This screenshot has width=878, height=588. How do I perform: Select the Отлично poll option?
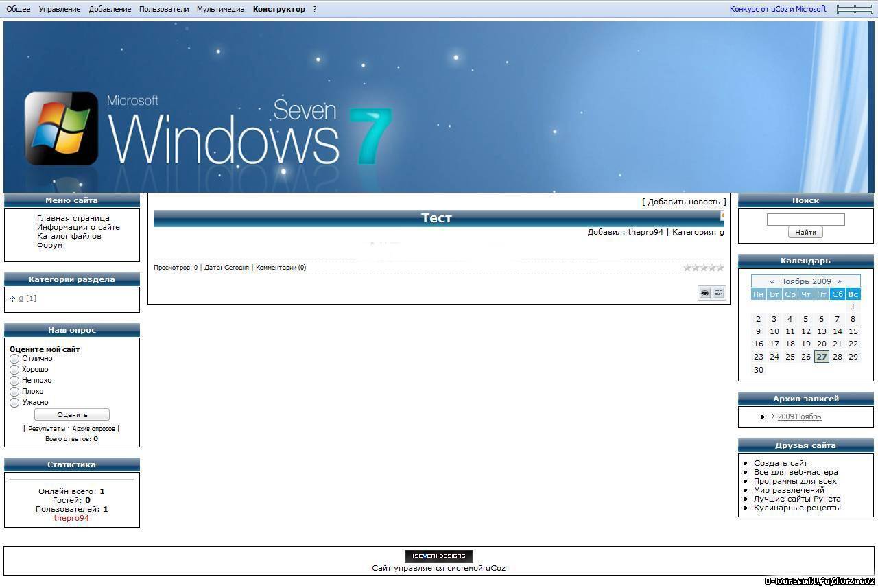(x=14, y=359)
